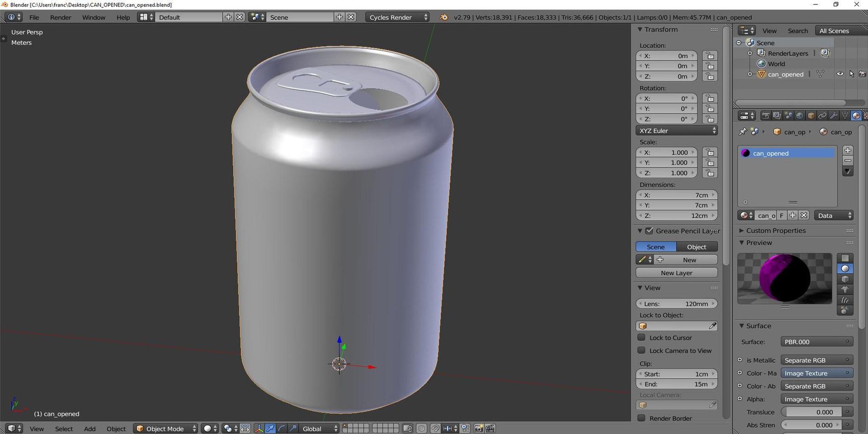Switch Grease Pencil source to Object
Screen dimensions: 868x434
[x=697, y=247]
